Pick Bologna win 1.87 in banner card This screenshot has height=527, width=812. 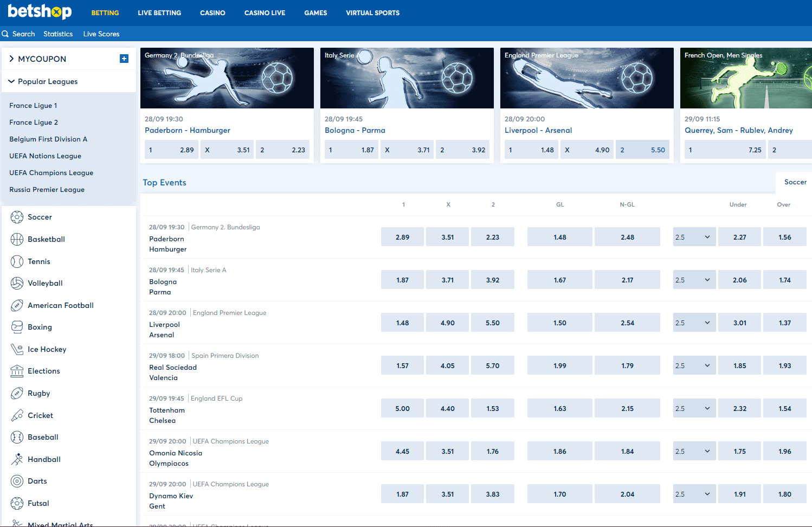351,150
